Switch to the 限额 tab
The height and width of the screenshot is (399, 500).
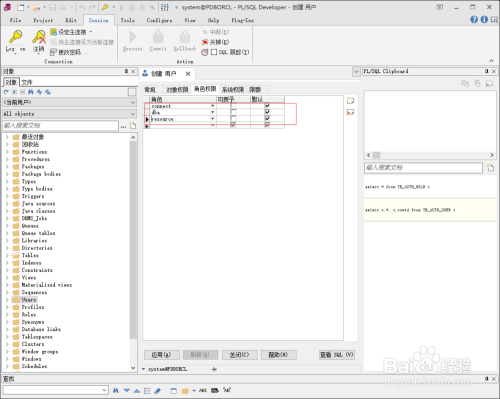click(x=255, y=90)
